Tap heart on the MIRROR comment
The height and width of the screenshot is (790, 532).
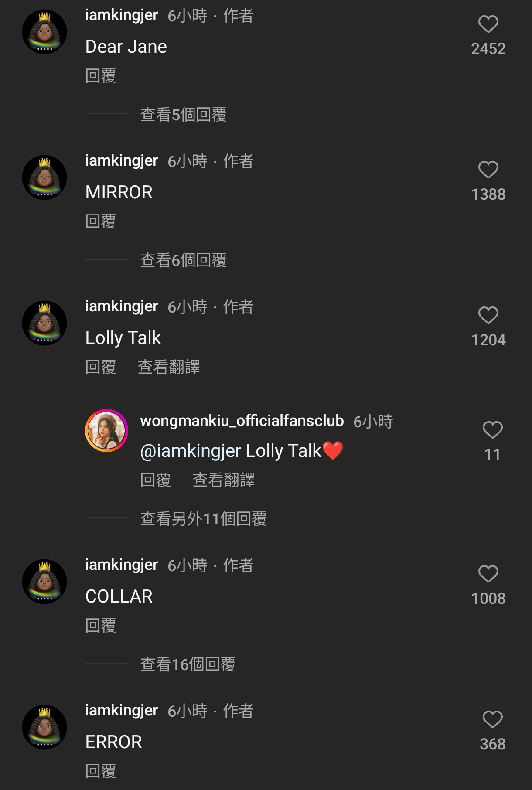(488, 170)
